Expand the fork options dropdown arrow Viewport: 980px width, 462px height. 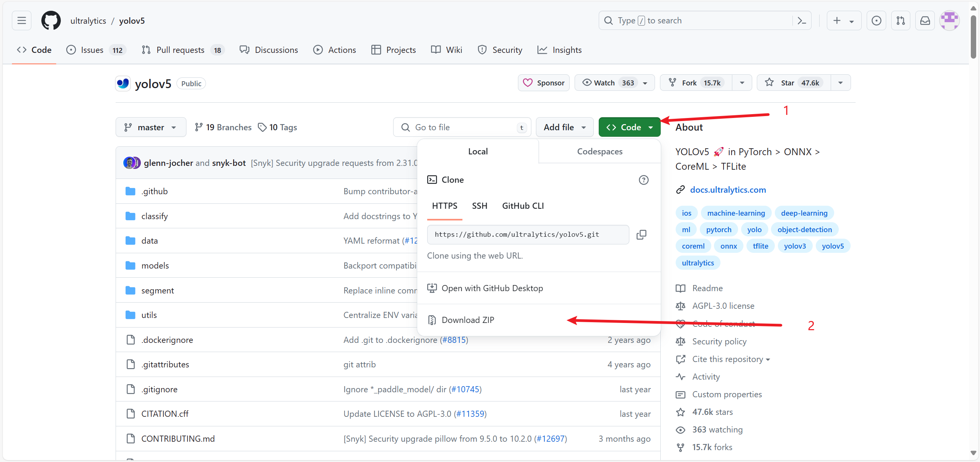tap(742, 83)
